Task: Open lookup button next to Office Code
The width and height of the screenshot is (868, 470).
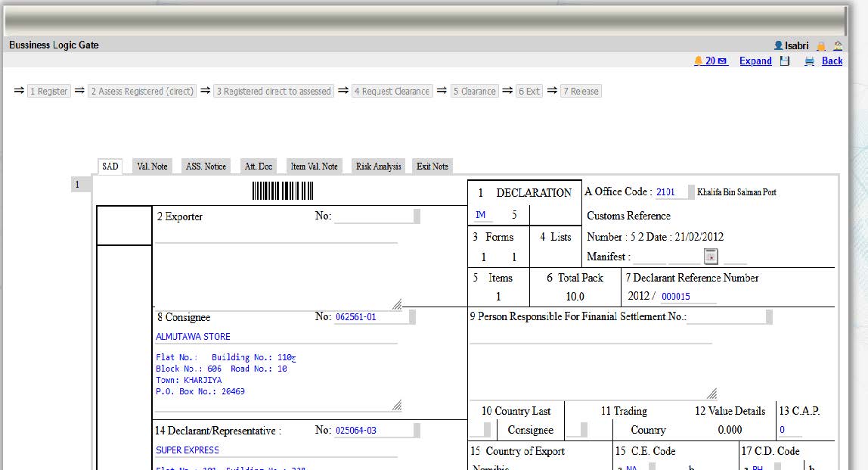Action: tap(690, 192)
